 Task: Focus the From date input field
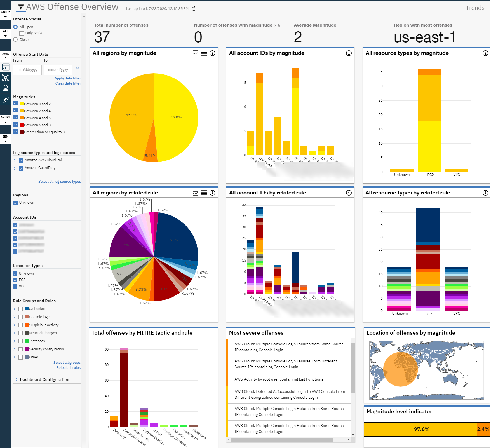(x=27, y=70)
